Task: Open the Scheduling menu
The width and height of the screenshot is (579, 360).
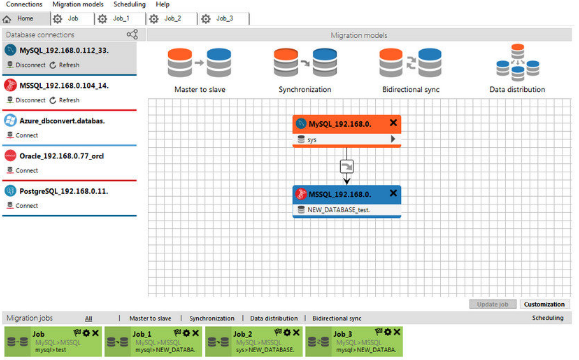Action: [129, 4]
